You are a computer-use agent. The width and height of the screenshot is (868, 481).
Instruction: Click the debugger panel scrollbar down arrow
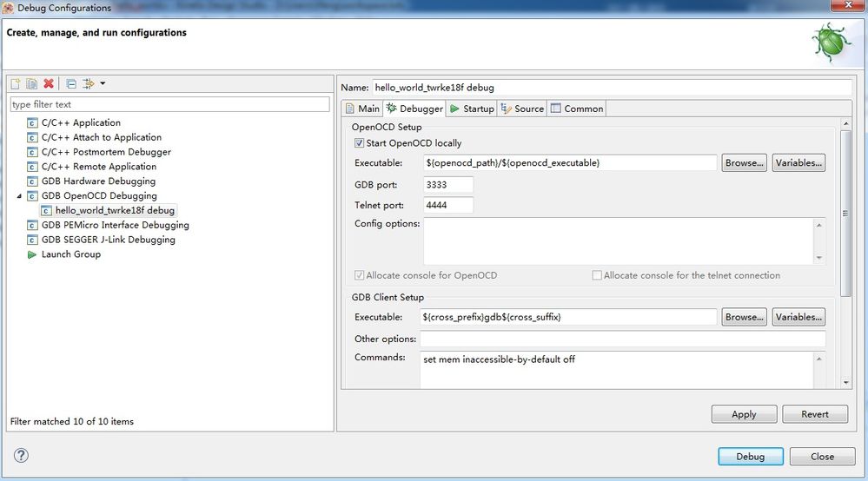845,383
